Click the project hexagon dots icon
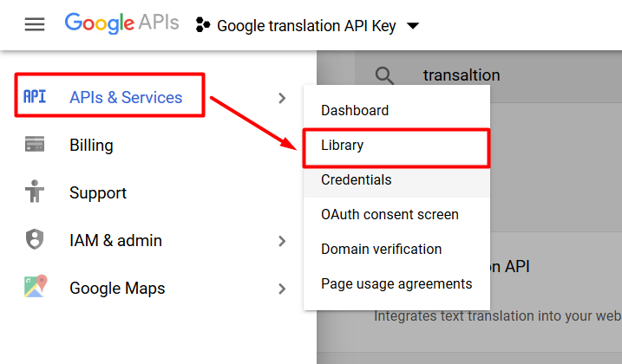The image size is (622, 364). pos(203,24)
